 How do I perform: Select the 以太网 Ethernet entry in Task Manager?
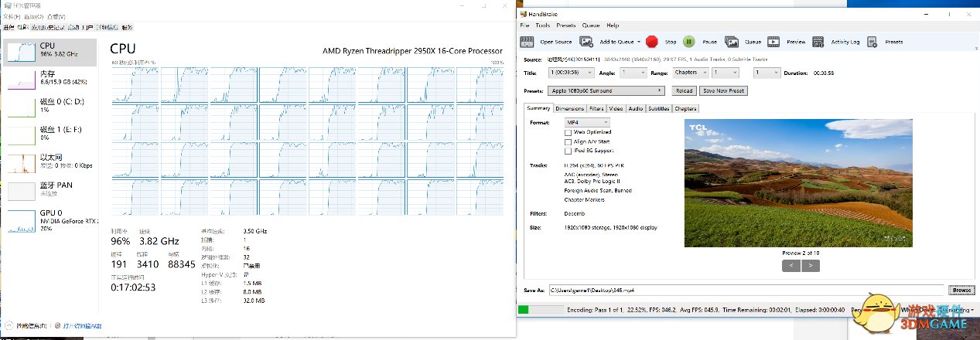(x=50, y=161)
